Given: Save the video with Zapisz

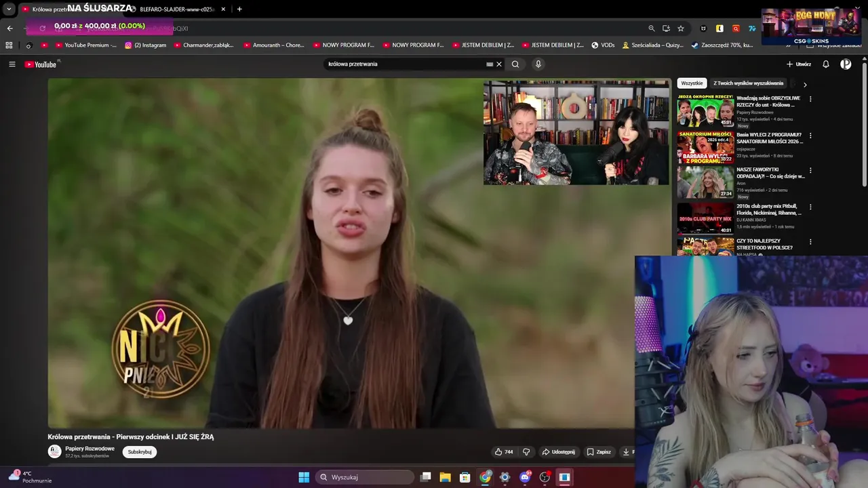Looking at the screenshot, I should pyautogui.click(x=599, y=452).
